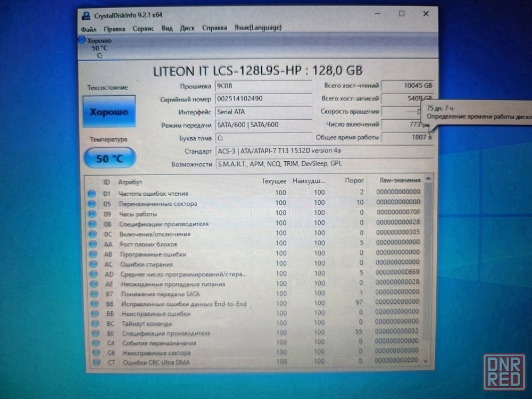
Task: Open the Язык(Language) menu
Action: click(258, 28)
